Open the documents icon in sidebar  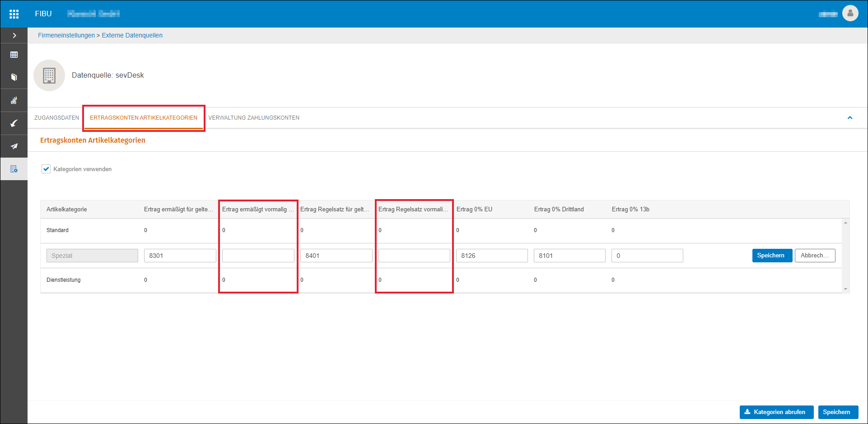pyautogui.click(x=14, y=77)
